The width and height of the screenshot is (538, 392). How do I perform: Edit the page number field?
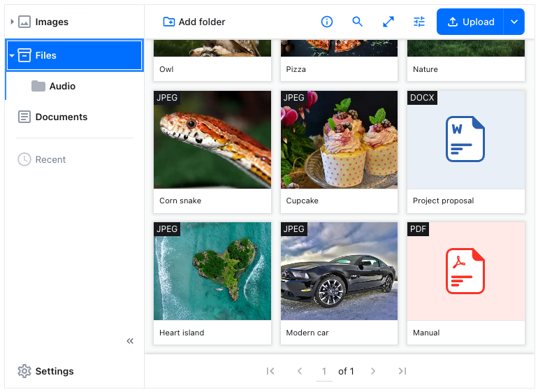click(x=324, y=371)
